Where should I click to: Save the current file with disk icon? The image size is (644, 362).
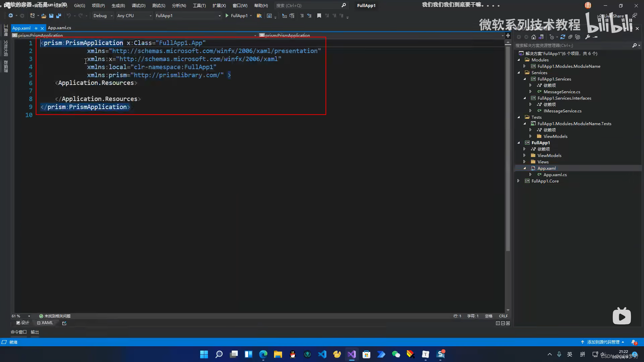[51, 16]
